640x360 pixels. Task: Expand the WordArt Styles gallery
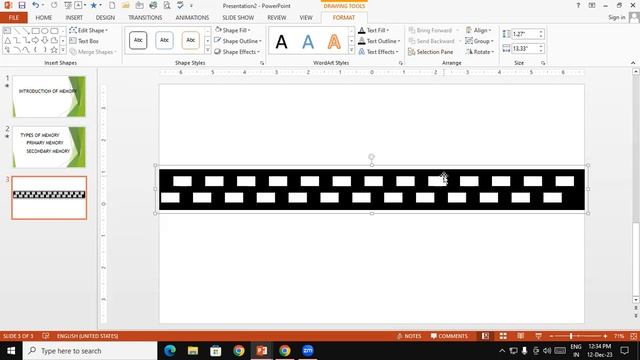coord(351,50)
